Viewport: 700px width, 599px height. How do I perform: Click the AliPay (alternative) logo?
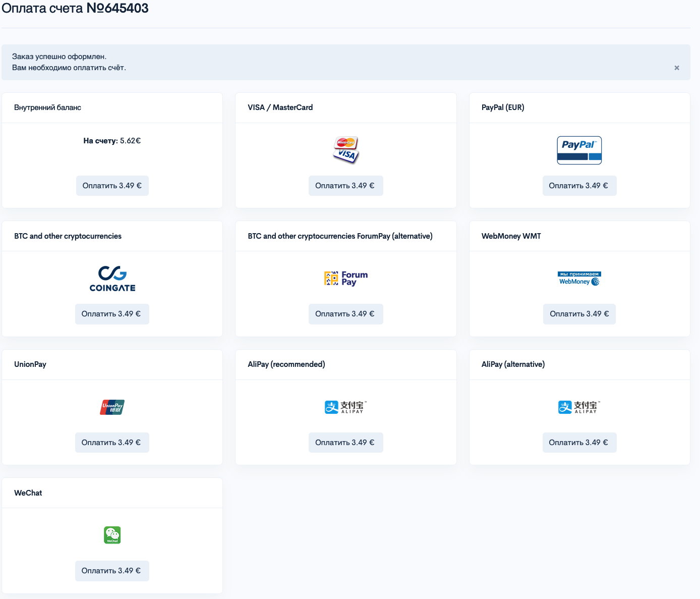tap(579, 407)
